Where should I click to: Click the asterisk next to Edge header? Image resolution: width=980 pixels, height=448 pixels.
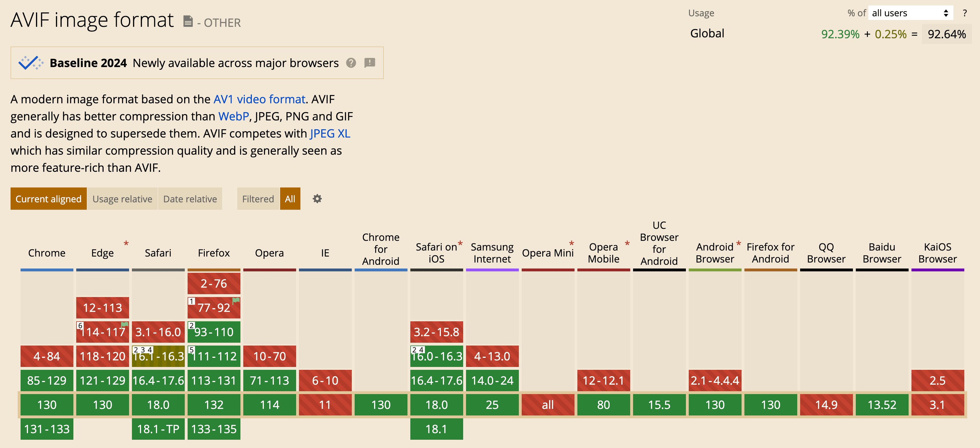[x=126, y=243]
